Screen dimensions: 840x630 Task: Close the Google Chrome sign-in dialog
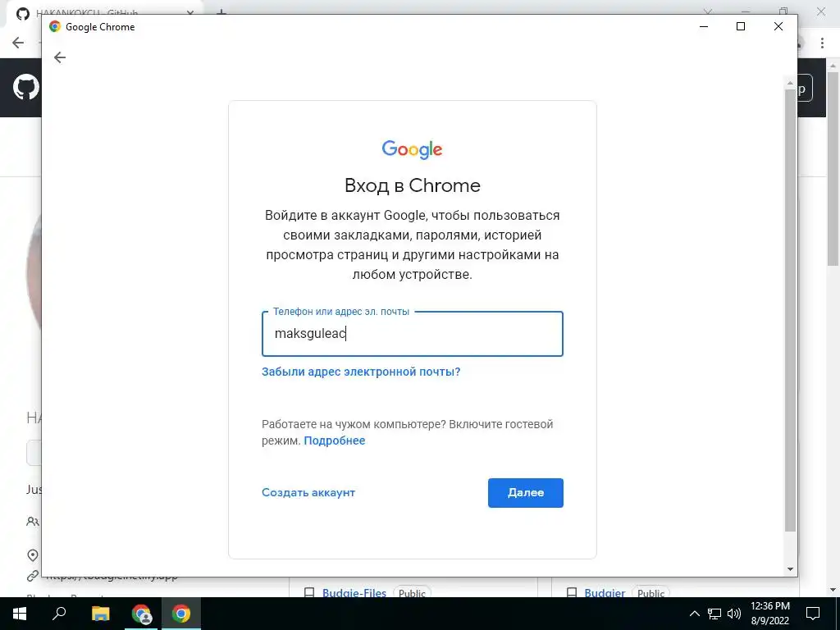[778, 26]
